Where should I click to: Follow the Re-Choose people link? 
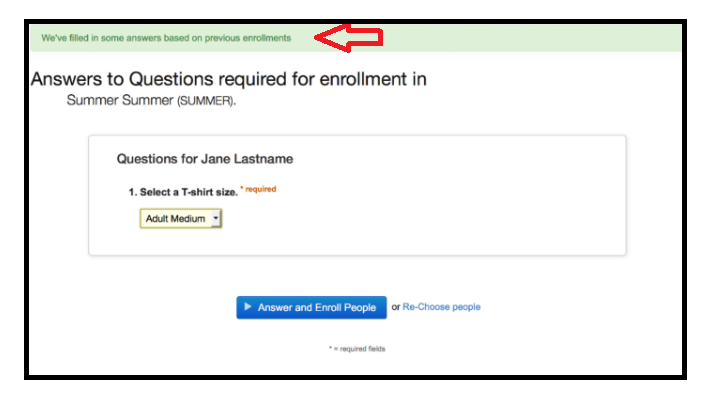(441, 307)
